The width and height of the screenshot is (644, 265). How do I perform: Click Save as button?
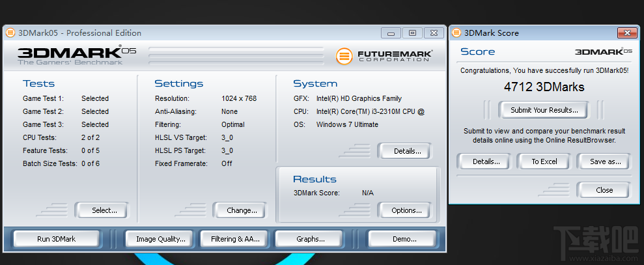pyautogui.click(x=604, y=161)
